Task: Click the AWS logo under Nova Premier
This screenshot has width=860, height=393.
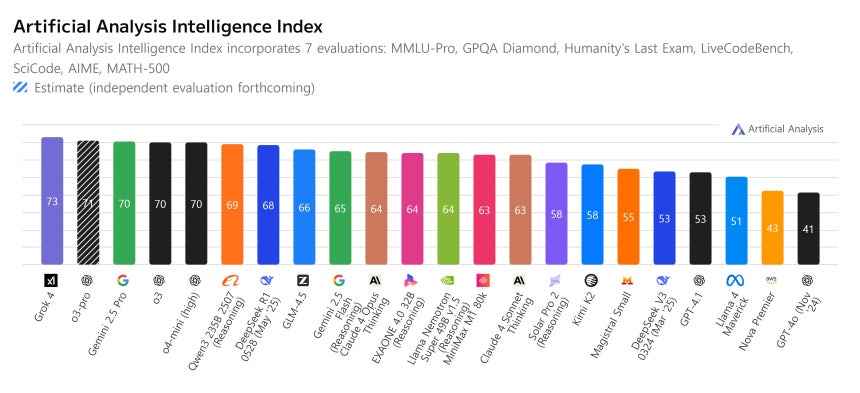Action: click(771, 280)
